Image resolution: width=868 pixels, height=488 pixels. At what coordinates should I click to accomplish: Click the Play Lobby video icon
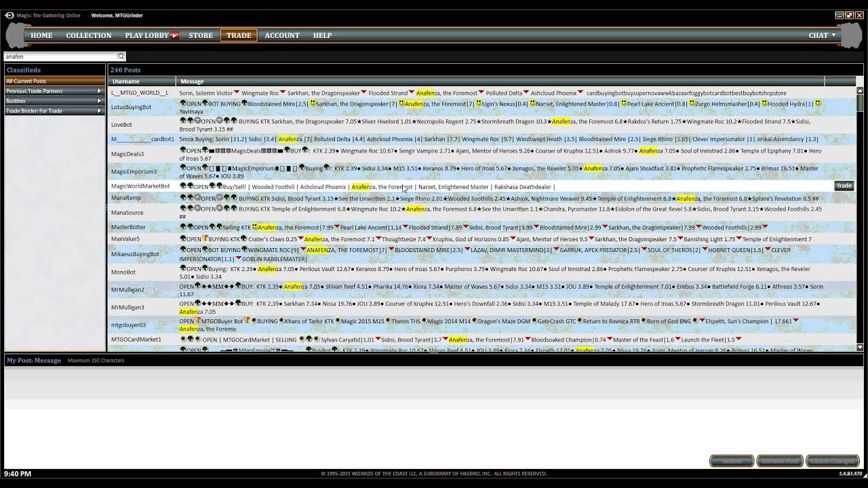pos(174,35)
